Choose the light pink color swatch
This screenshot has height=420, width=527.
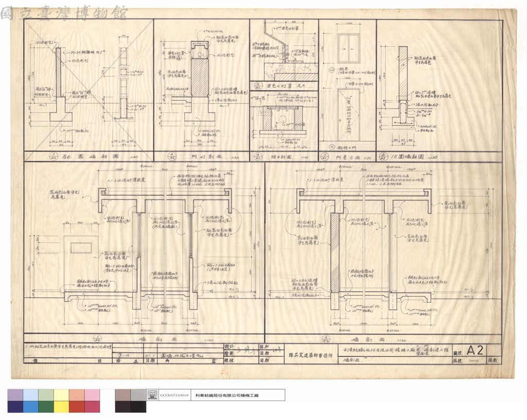point(93,395)
